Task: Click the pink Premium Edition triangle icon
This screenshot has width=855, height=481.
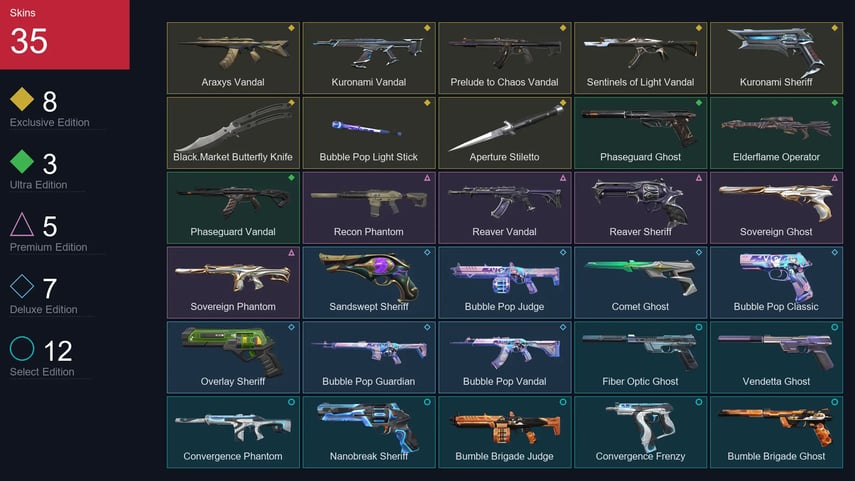Action: pos(22,224)
